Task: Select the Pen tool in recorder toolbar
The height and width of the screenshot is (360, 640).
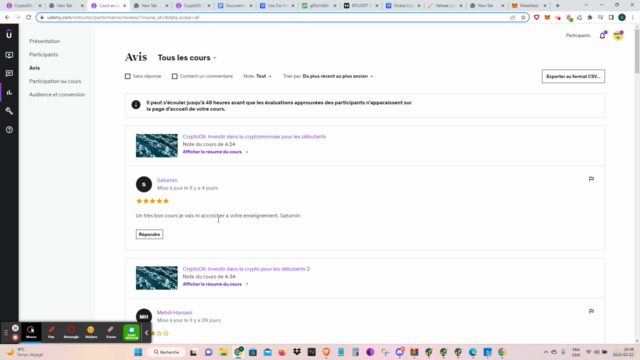Action: 51,332
